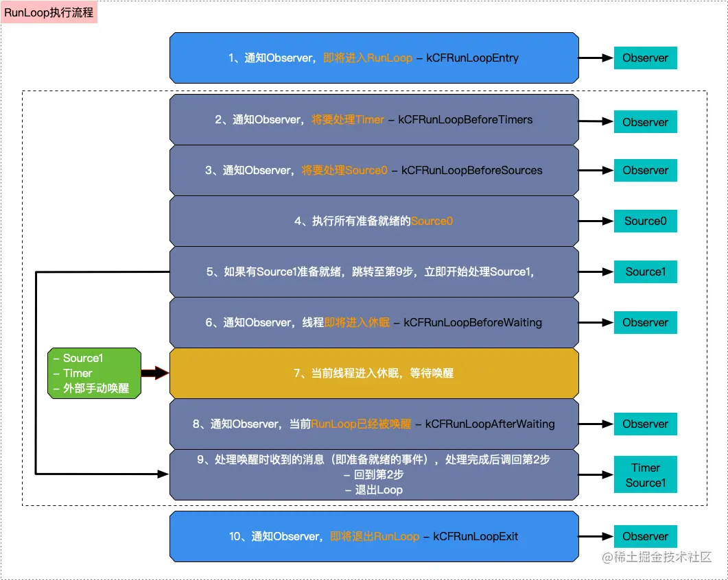This screenshot has width=728, height=580.
Task: Click the Observer box beside kCFRunLoopBeforeTimers step
Action: (646, 122)
